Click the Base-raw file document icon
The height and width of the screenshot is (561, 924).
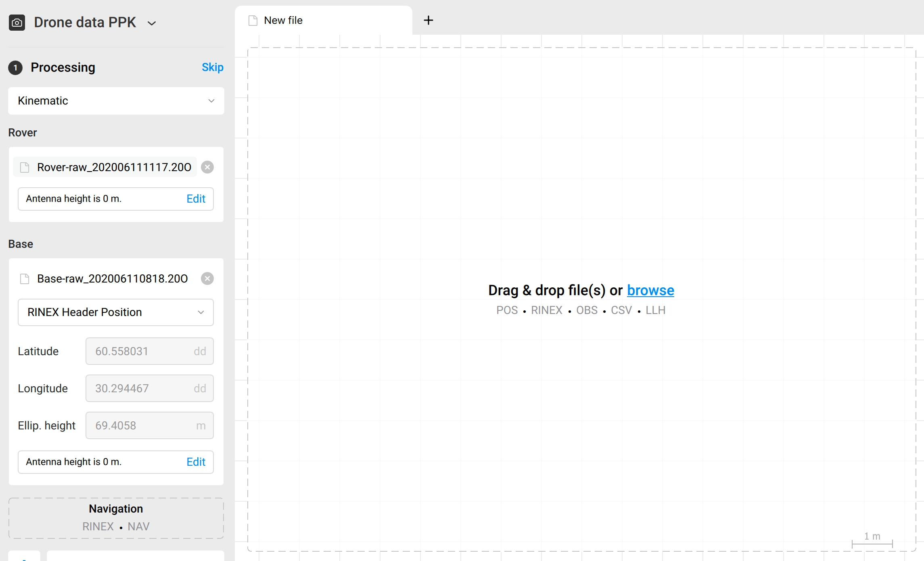pos(25,278)
